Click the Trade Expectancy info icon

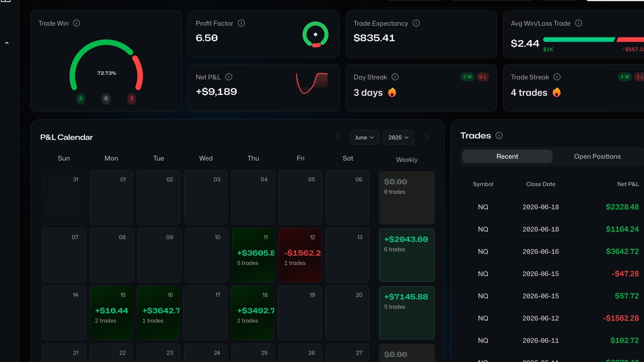tap(416, 23)
